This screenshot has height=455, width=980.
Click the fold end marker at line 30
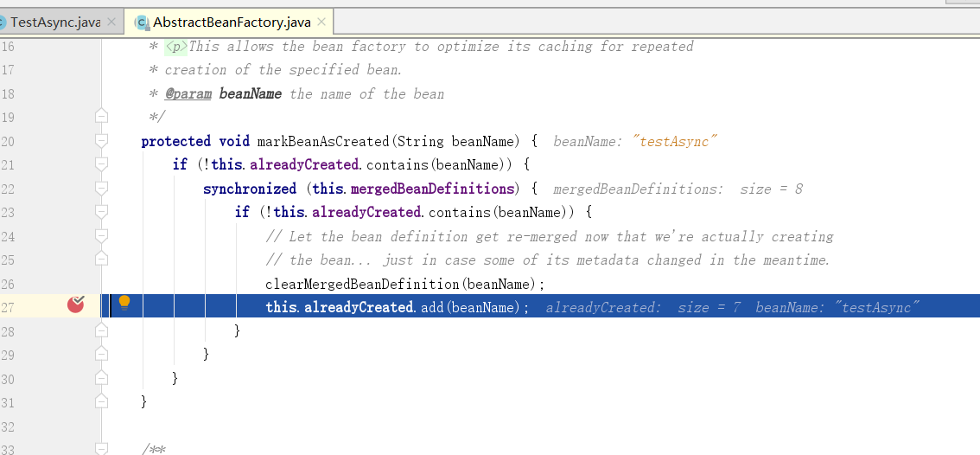pos(101,378)
